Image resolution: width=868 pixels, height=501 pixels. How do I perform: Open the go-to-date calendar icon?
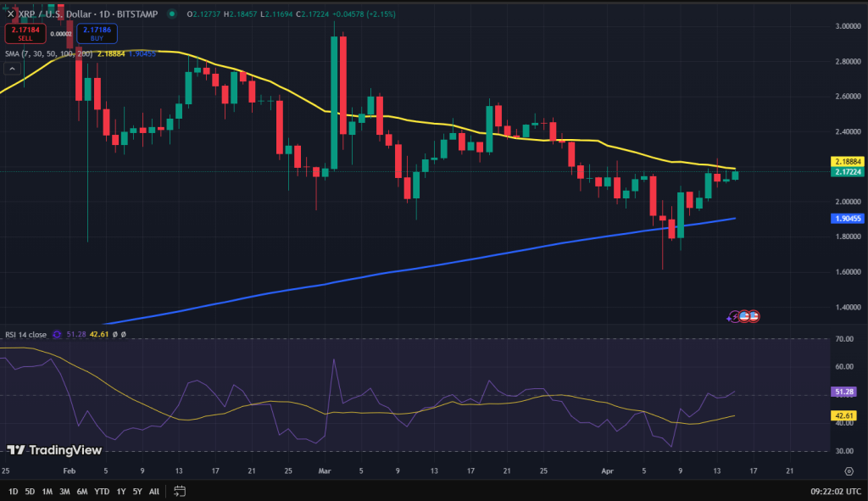[x=180, y=491]
